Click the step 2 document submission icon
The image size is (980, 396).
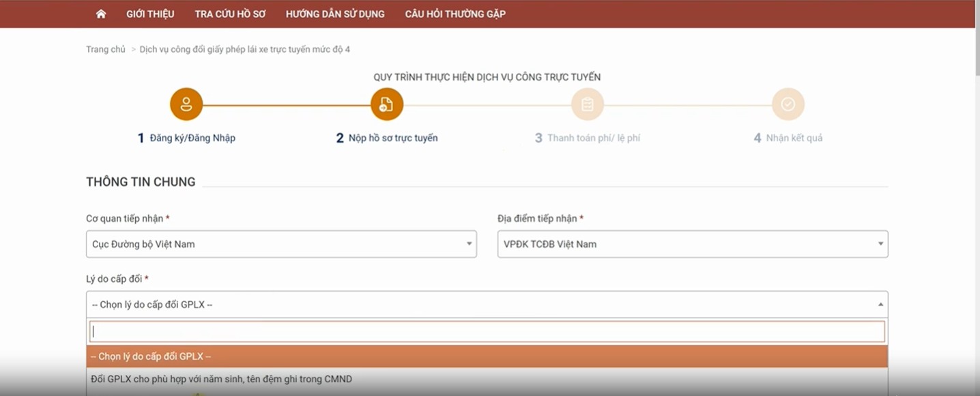click(x=387, y=104)
